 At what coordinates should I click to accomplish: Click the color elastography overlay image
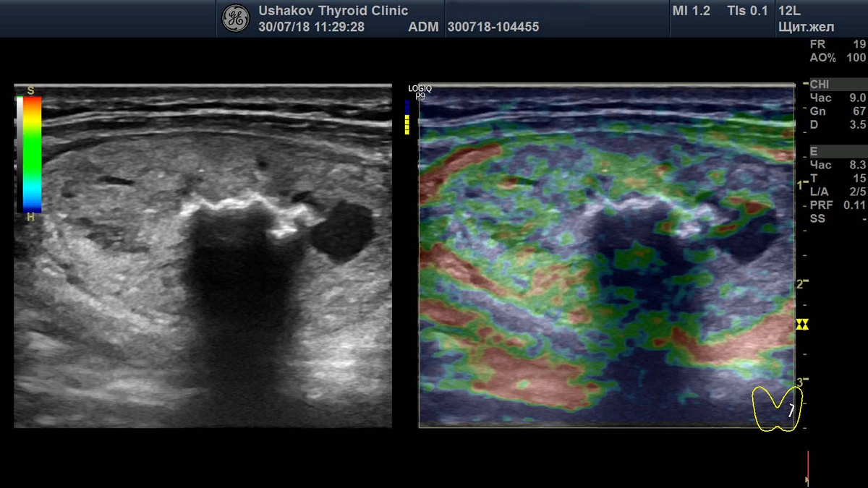[606, 255]
